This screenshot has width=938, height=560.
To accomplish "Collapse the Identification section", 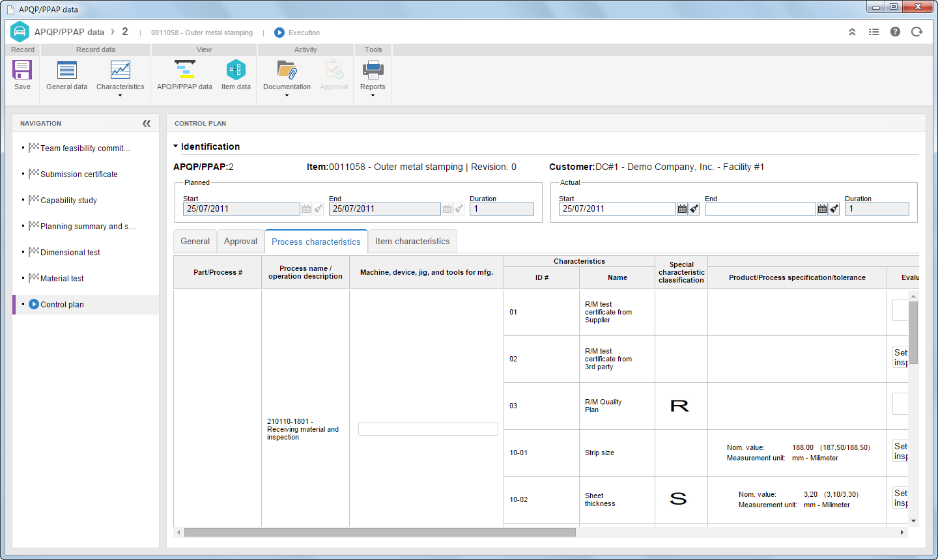I will [x=176, y=147].
